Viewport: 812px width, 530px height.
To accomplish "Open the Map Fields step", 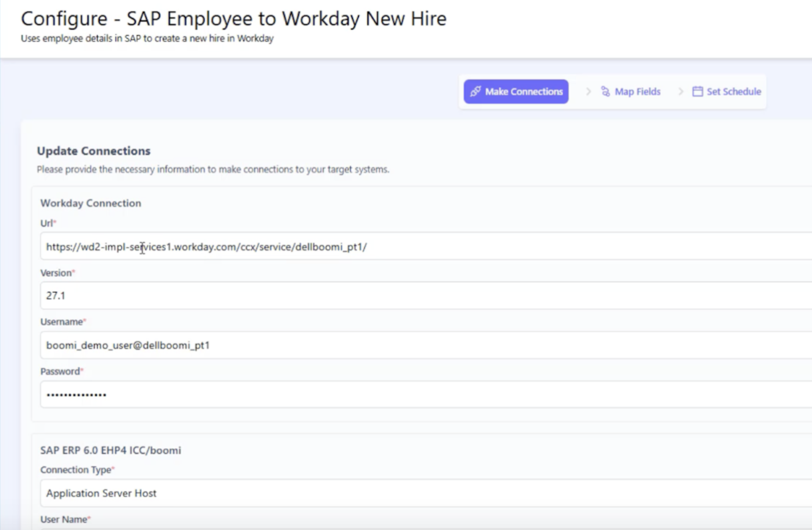I will (x=630, y=91).
